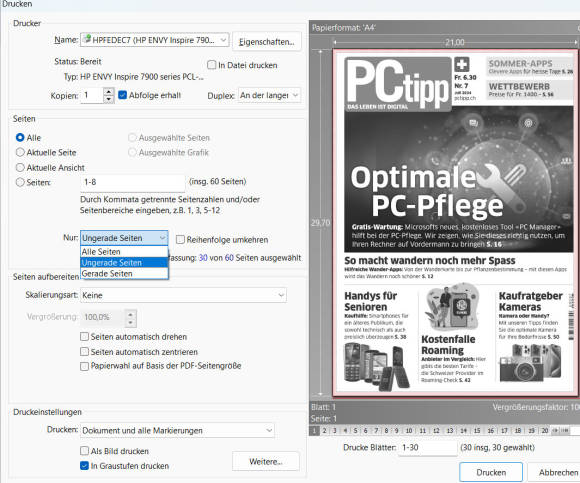Viewport: 580px width, 483px height.
Task: Expand the Duplex dropdown
Action: point(269,95)
